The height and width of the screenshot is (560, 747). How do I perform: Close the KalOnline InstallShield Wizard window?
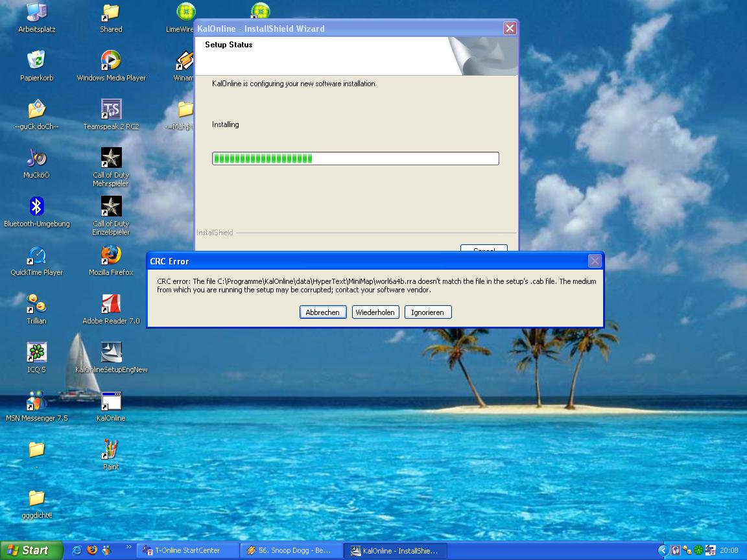pos(510,28)
